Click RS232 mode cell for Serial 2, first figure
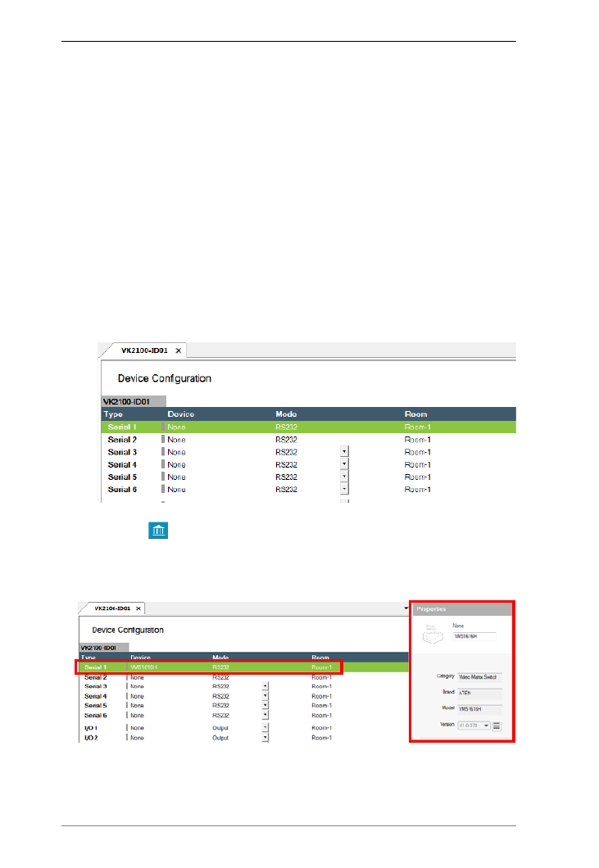599x868 pixels. [x=287, y=440]
